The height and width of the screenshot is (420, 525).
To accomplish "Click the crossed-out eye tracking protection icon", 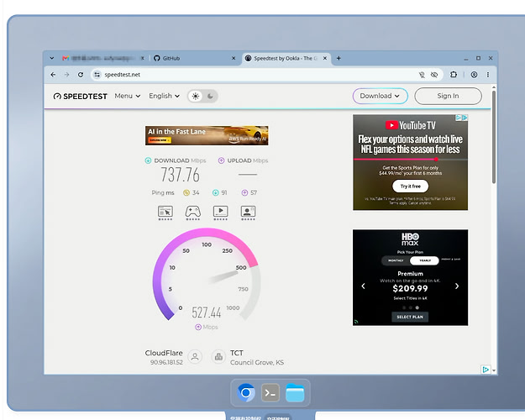I will [x=434, y=75].
